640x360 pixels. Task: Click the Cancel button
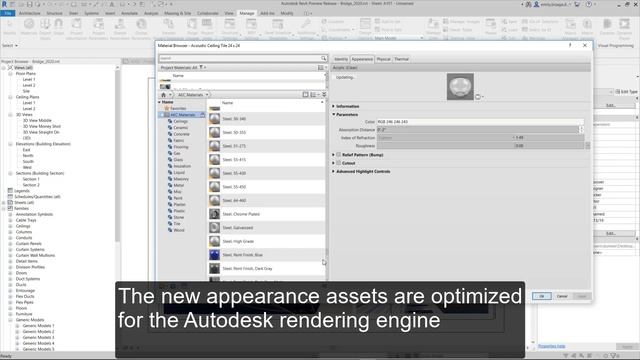(x=562, y=296)
